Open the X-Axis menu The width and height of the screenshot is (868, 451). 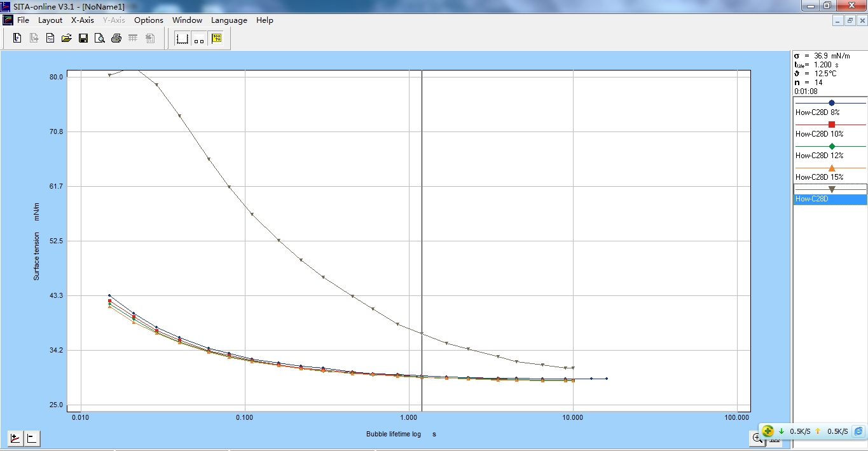click(82, 20)
